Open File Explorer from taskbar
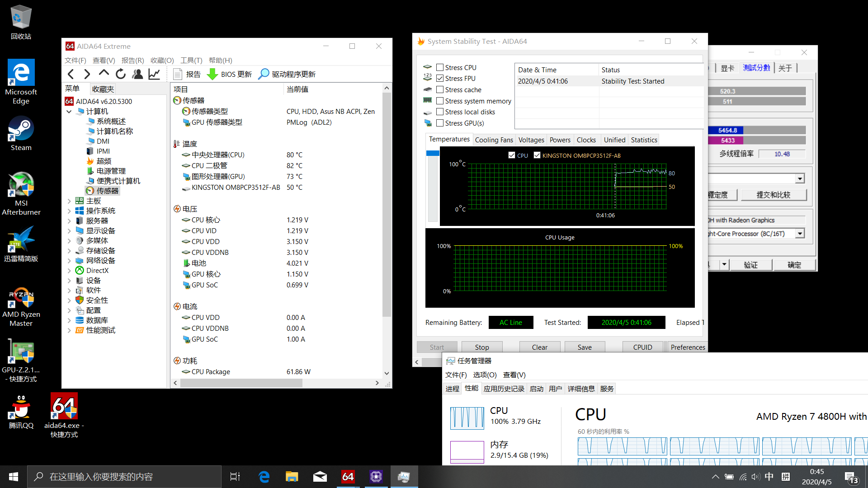Image resolution: width=868 pixels, height=488 pixels. [292, 477]
